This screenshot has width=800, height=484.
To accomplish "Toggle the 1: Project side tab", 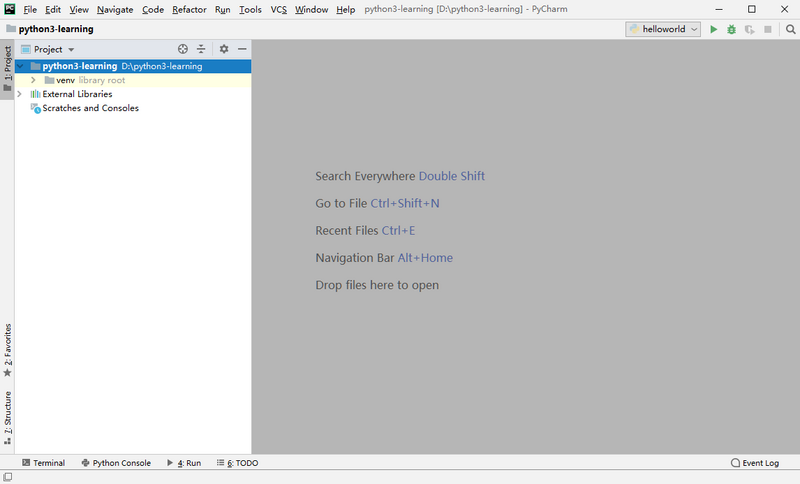I will click(x=7, y=69).
